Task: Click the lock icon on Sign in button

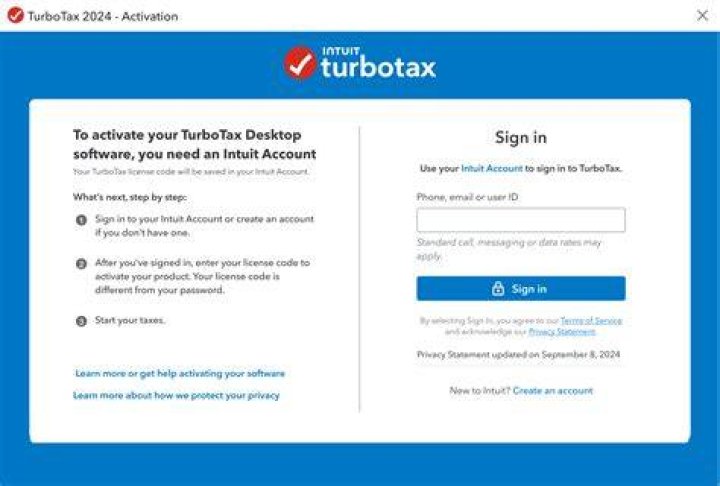Action: coord(498,288)
